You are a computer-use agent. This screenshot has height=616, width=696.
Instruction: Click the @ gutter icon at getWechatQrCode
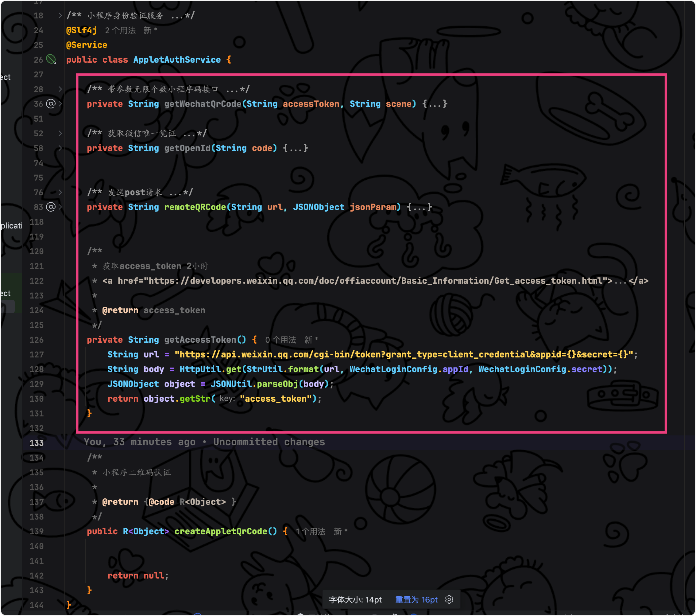tap(51, 103)
